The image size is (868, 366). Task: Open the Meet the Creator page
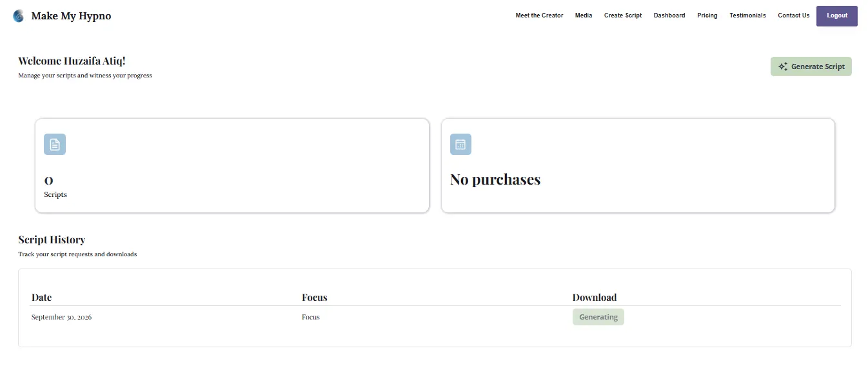pyautogui.click(x=539, y=15)
